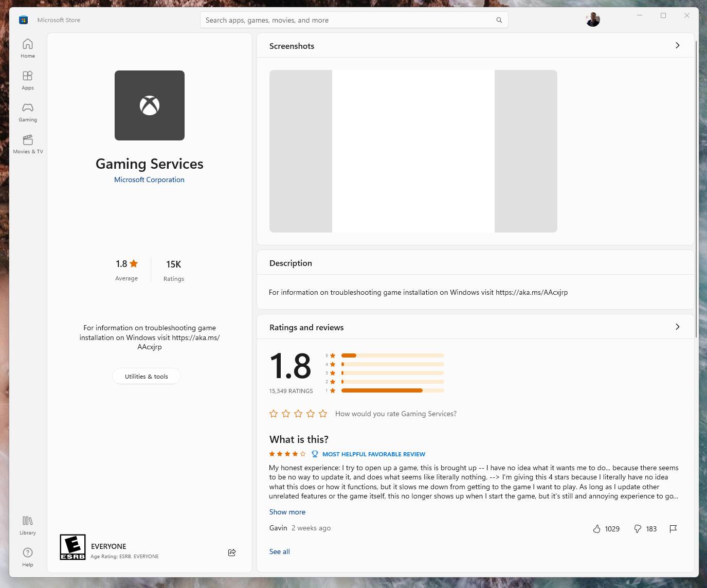Click the Description section heading
707x588 pixels.
click(x=291, y=263)
